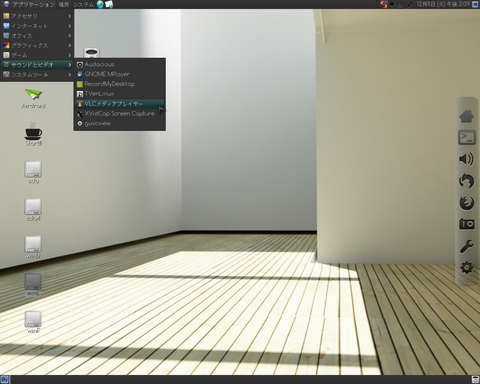The image size is (480, 384).
Task: Open the システム menu in top panel
Action: coord(83,4)
